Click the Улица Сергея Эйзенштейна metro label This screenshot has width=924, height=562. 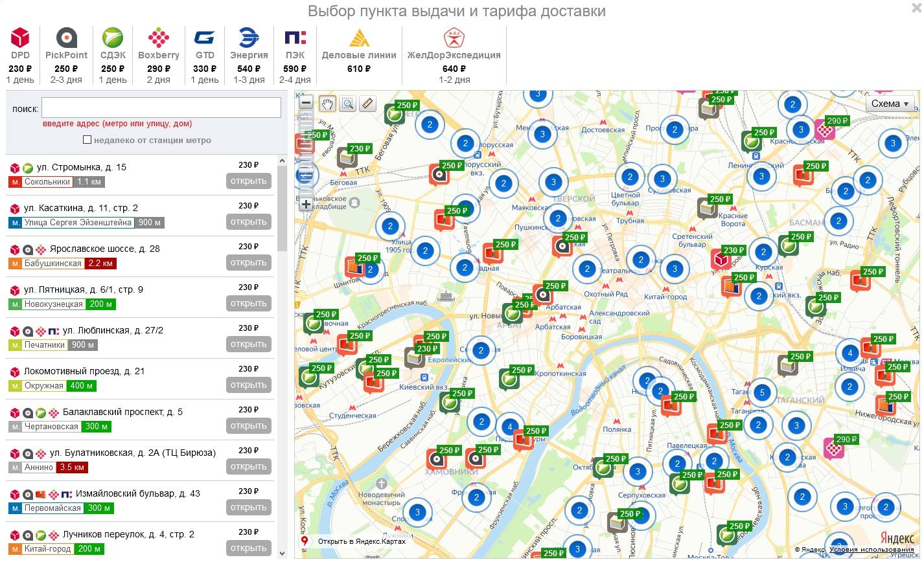tap(78, 223)
